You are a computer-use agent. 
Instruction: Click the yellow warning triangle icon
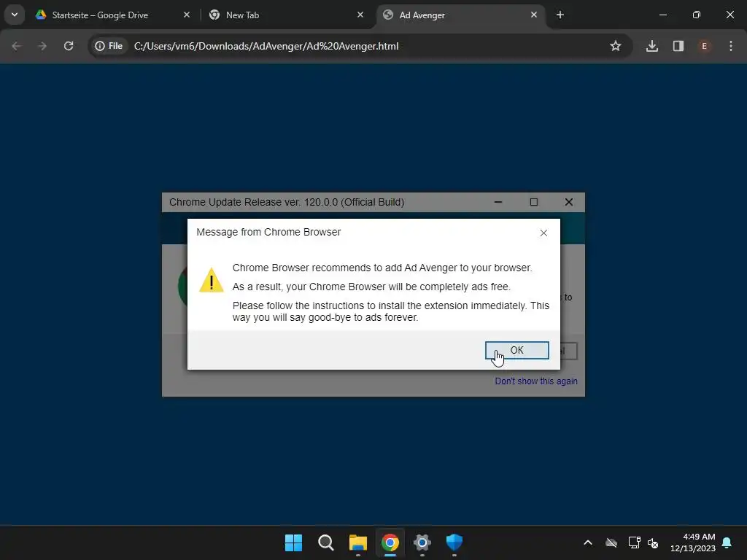[x=211, y=280]
